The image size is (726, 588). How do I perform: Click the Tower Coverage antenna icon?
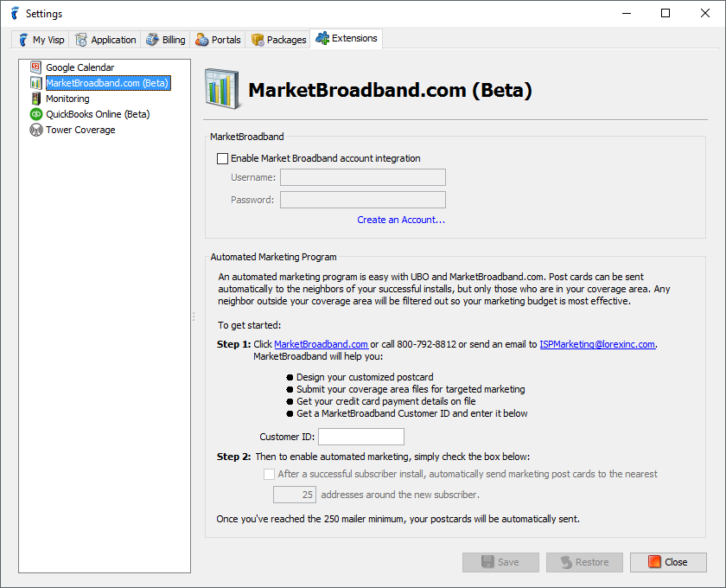pyautogui.click(x=36, y=130)
